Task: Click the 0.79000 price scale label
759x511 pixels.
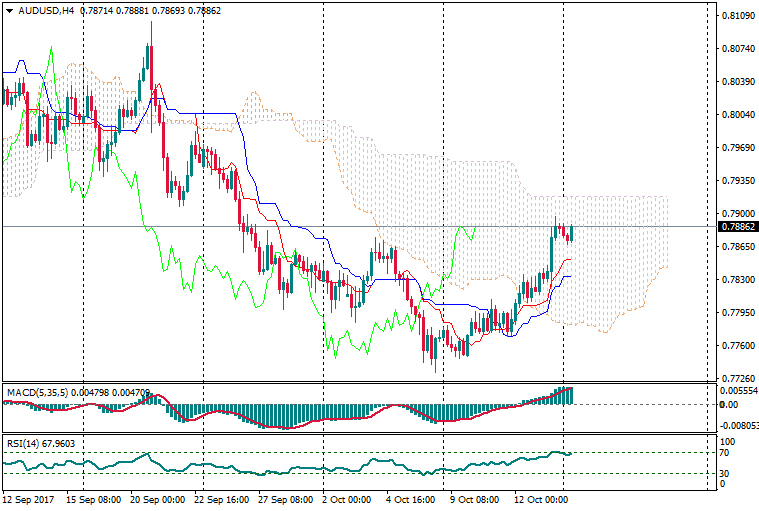Action: (737, 214)
